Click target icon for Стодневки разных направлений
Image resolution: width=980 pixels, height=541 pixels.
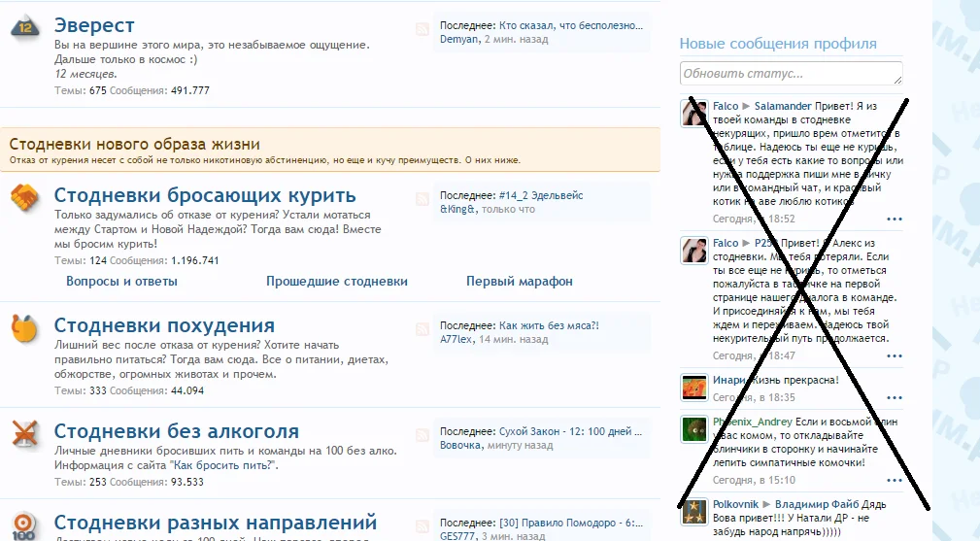23,526
